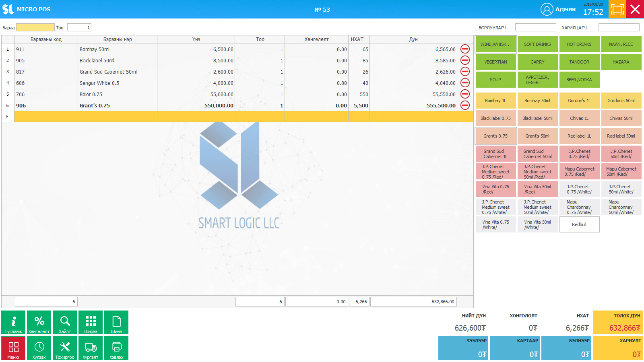Open HAZARA category

click(x=621, y=62)
